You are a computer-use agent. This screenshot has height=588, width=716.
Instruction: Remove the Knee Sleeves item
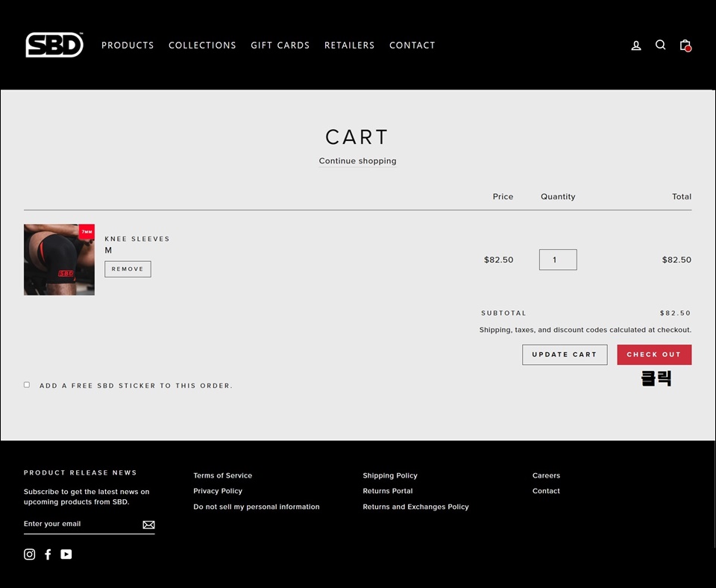128,269
